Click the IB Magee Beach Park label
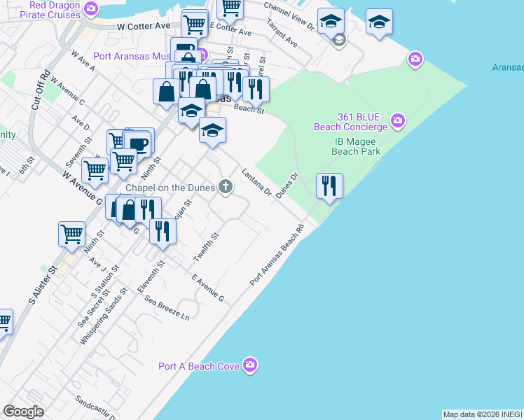This screenshot has width=524, height=420. (356, 146)
